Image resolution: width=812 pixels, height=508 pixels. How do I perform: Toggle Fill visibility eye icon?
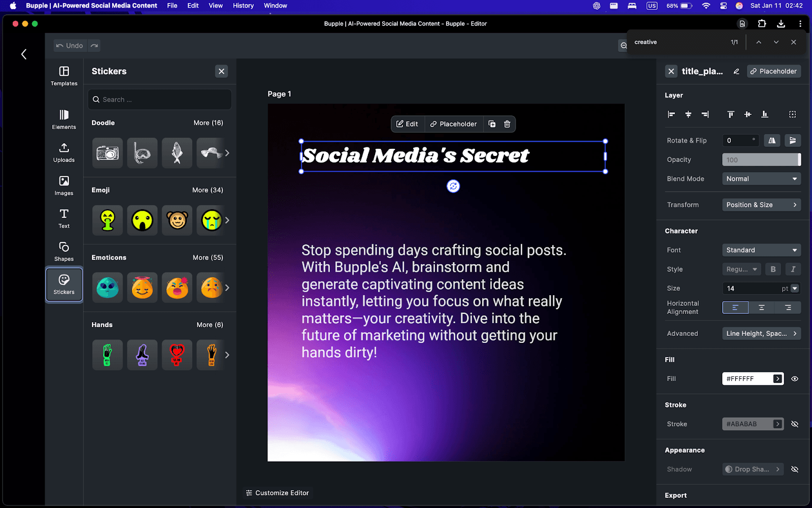pos(795,379)
